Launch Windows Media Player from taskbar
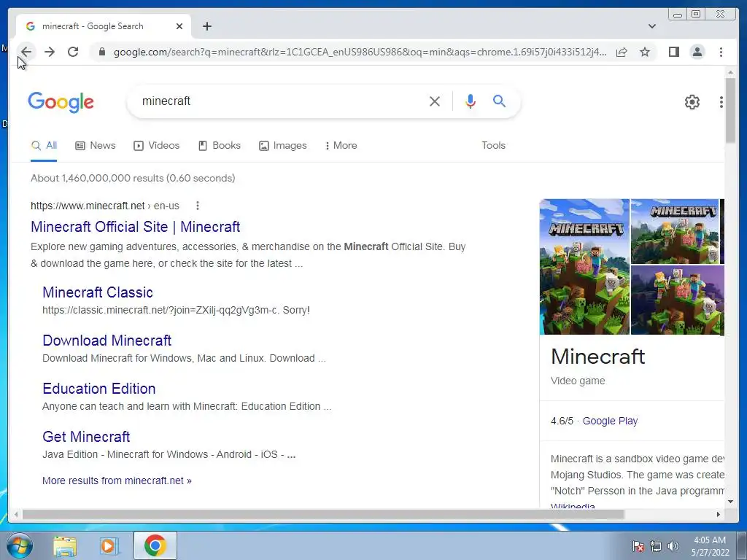747x560 pixels. 109,546
